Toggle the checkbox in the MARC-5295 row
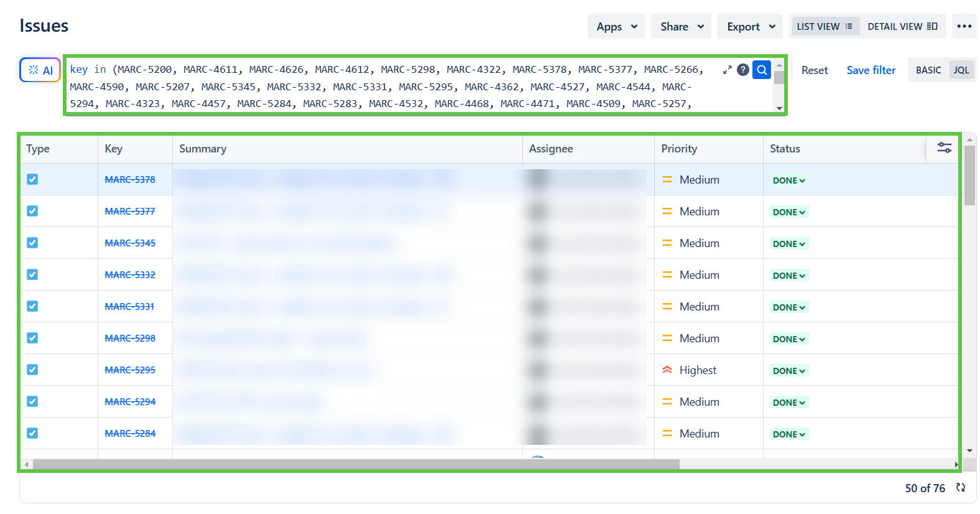Image resolution: width=980 pixels, height=514 pixels. (32, 370)
